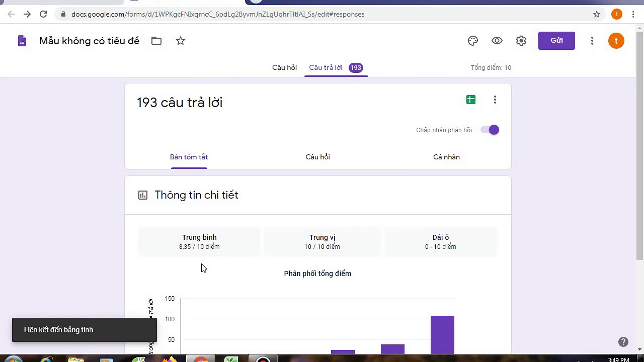Screen dimensions: 644x362
Task: Select the Câu trả lời tab
Action: [336, 67]
